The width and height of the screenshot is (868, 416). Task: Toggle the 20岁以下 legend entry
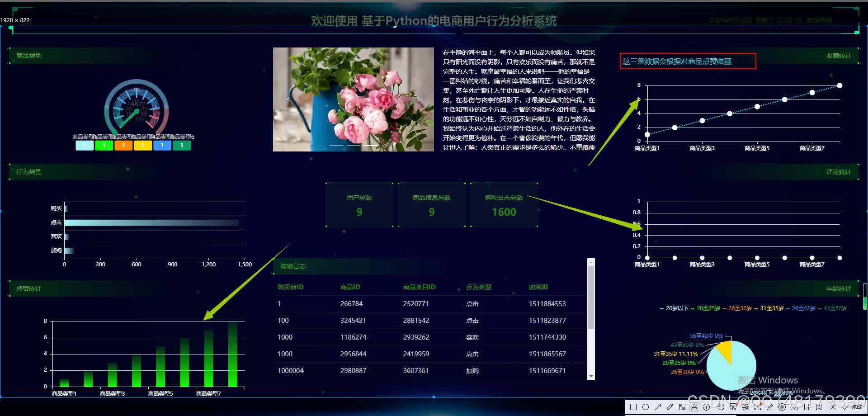click(x=674, y=308)
